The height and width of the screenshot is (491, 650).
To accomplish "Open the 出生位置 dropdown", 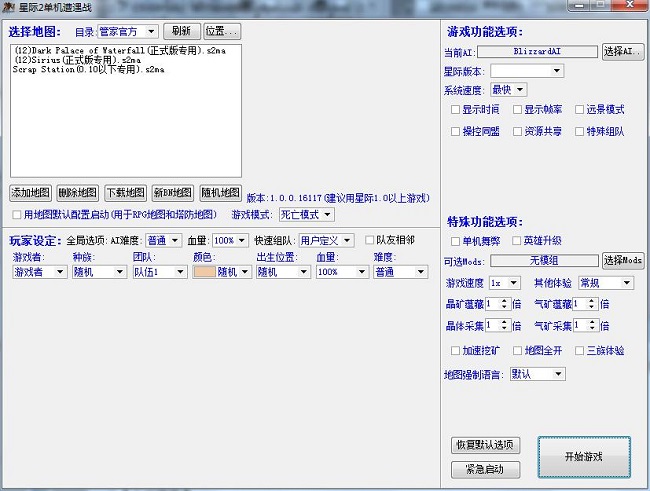I will click(x=283, y=272).
